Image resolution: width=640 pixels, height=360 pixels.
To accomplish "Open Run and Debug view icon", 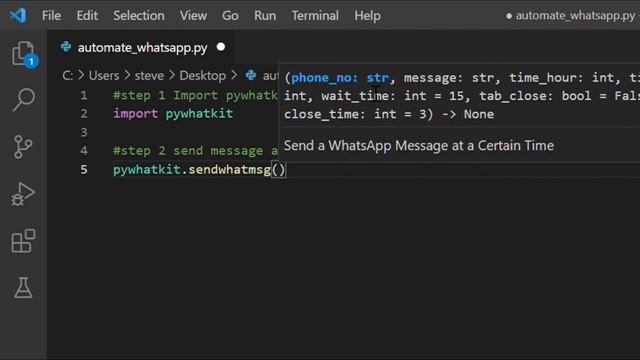I will (x=23, y=194).
